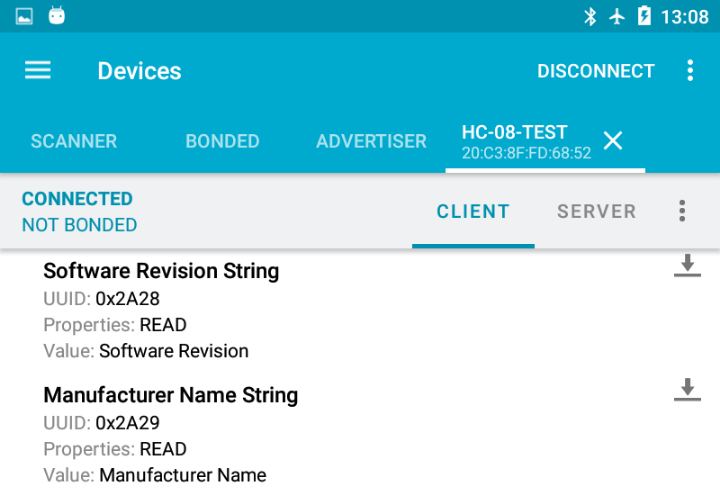Close the HC-08-TEST device tab
720x497 pixels.
613,141
